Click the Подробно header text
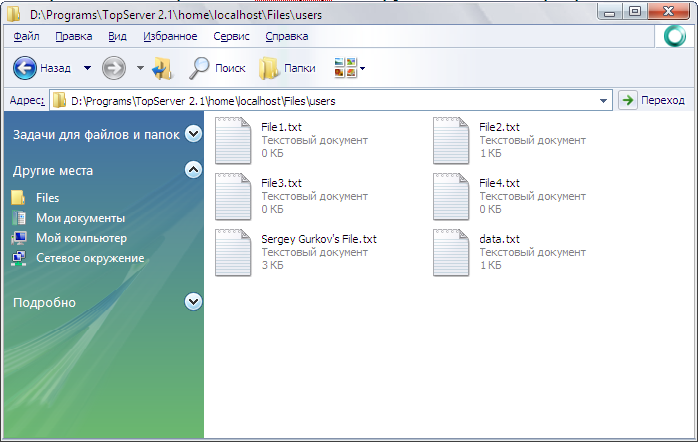 click(x=45, y=303)
